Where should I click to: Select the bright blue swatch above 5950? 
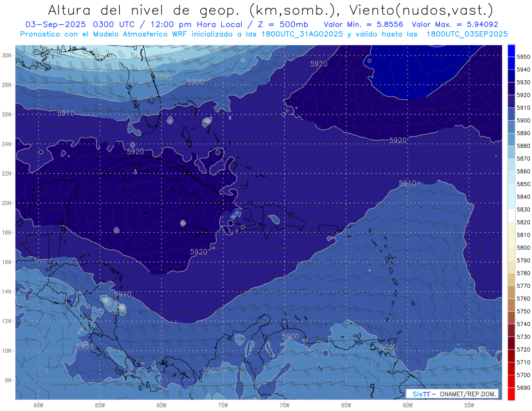511,50
